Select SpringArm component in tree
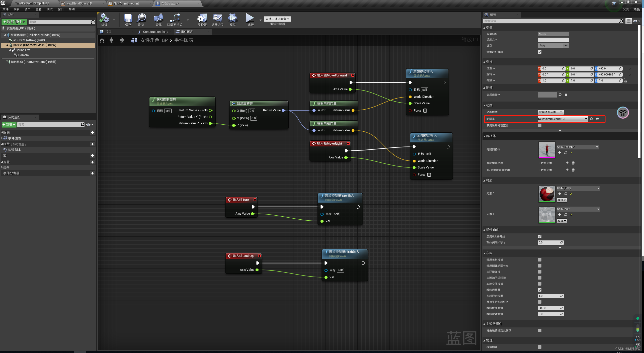Viewport: 644px width, 353px height. pyautogui.click(x=23, y=50)
